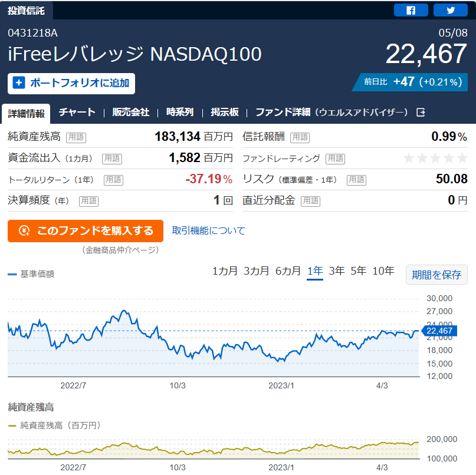476x475 pixels.
Task: Click the plus icon next to ポートフォリオに追加
Action: (19, 83)
